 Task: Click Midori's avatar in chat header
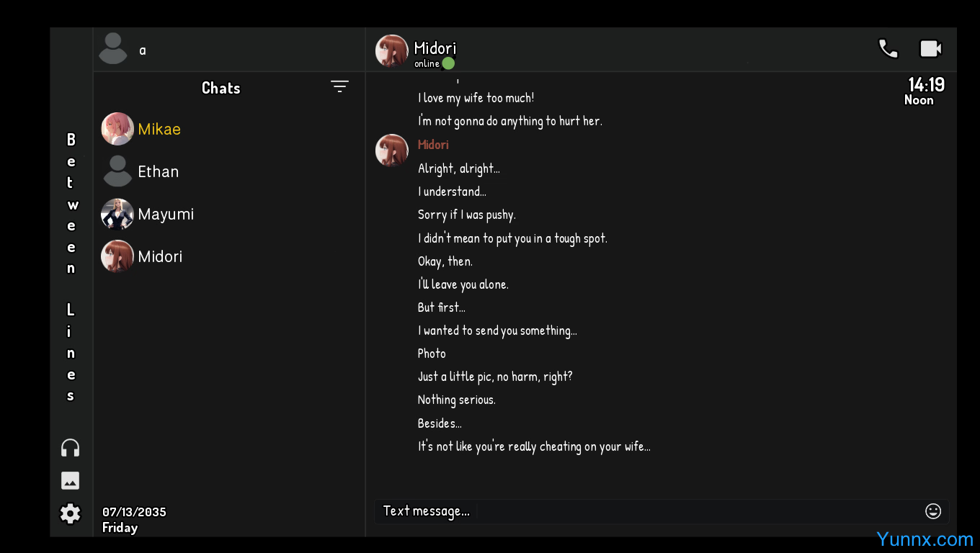pyautogui.click(x=392, y=50)
